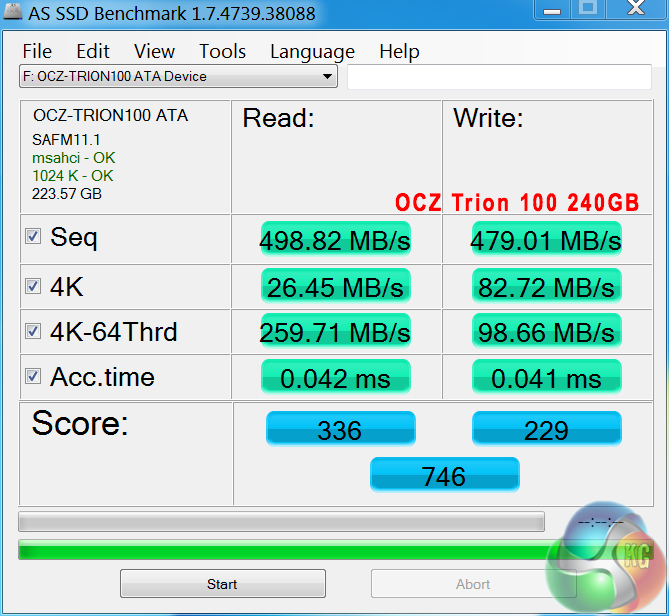The image size is (669, 616).
Task: Click the 223.57 GB capacity text
Action: (67, 194)
